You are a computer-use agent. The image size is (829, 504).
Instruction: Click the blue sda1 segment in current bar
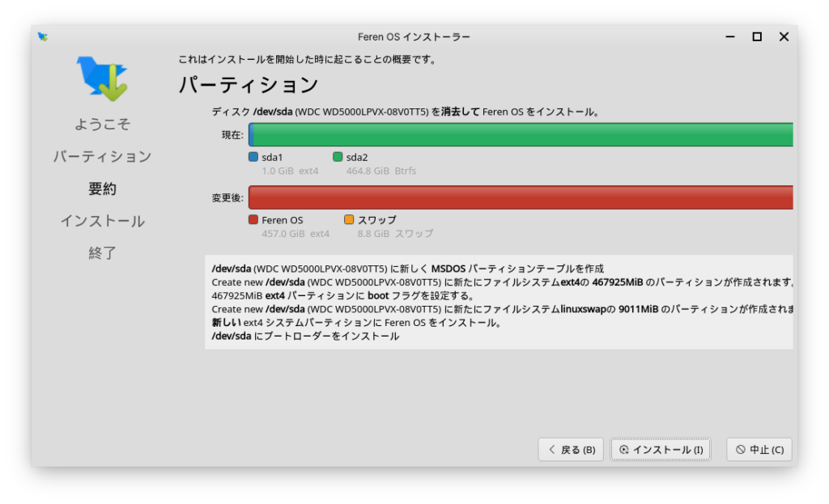251,134
